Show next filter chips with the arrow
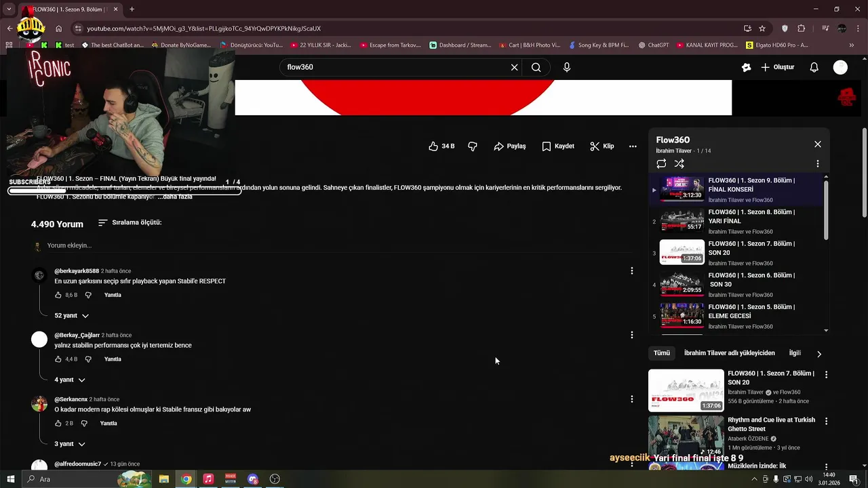The image size is (868, 488). click(x=819, y=354)
